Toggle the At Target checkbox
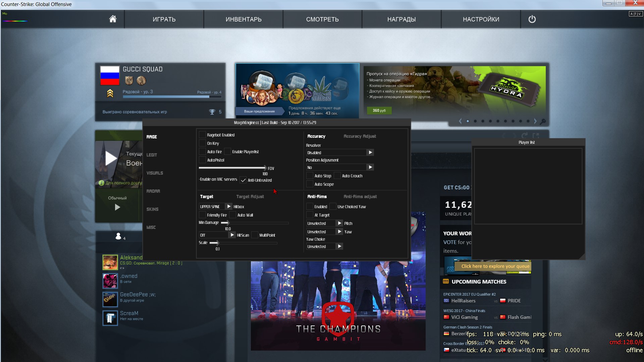The height and width of the screenshot is (362, 644). point(310,215)
